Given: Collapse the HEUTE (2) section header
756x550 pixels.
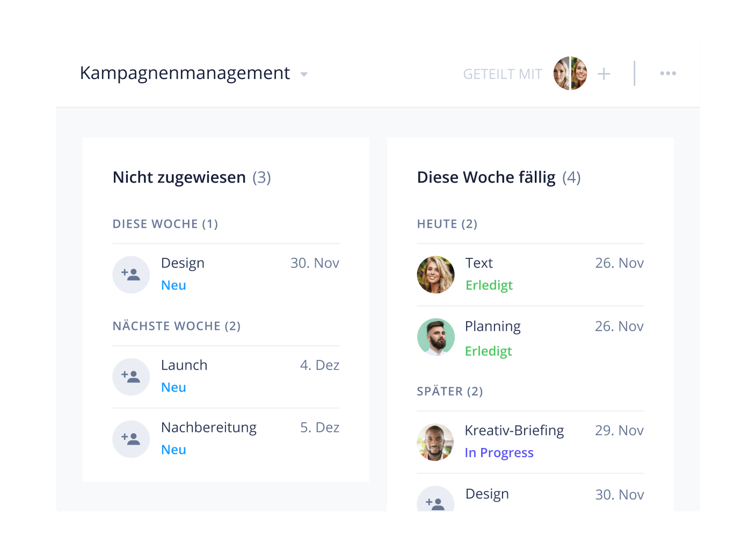Looking at the screenshot, I should tap(447, 224).
